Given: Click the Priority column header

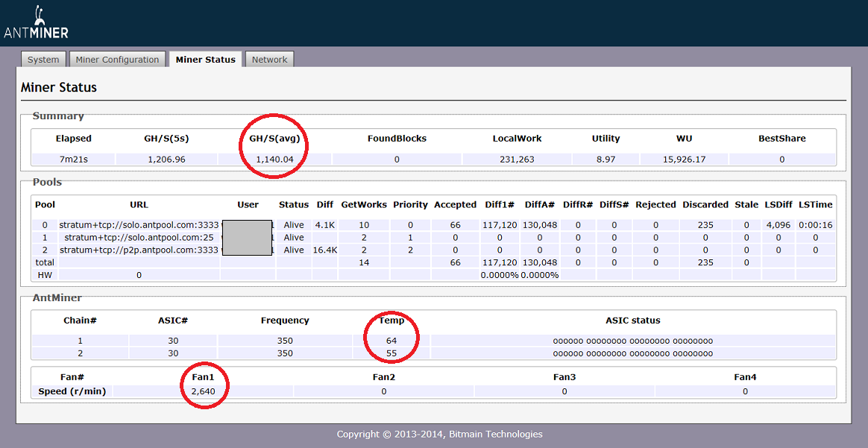Looking at the screenshot, I should (x=410, y=205).
